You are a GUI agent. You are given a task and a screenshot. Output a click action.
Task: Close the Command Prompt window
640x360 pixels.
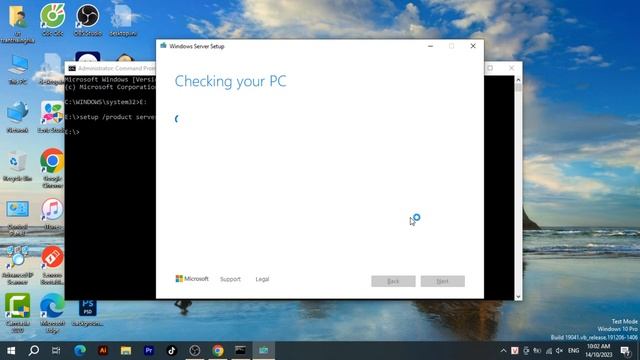click(511, 68)
